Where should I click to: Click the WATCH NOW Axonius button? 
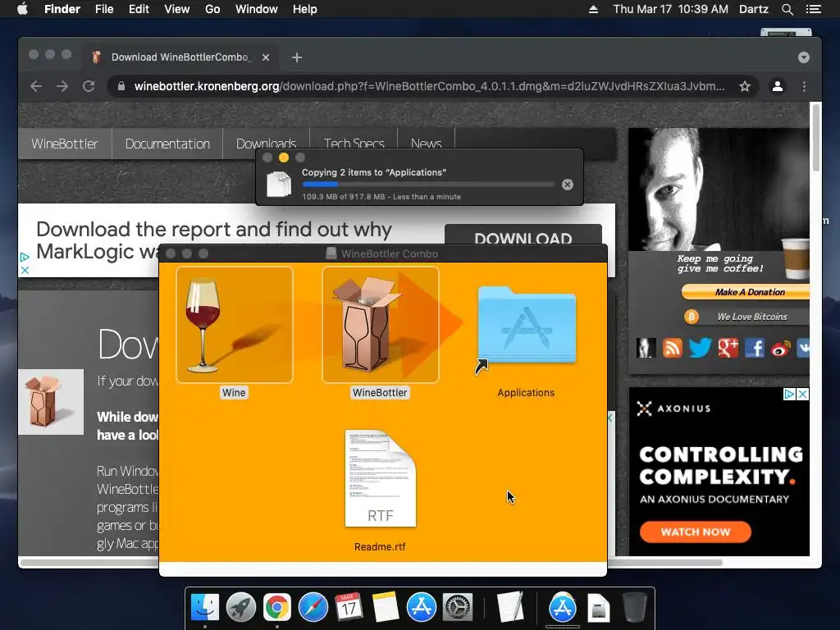(x=695, y=532)
